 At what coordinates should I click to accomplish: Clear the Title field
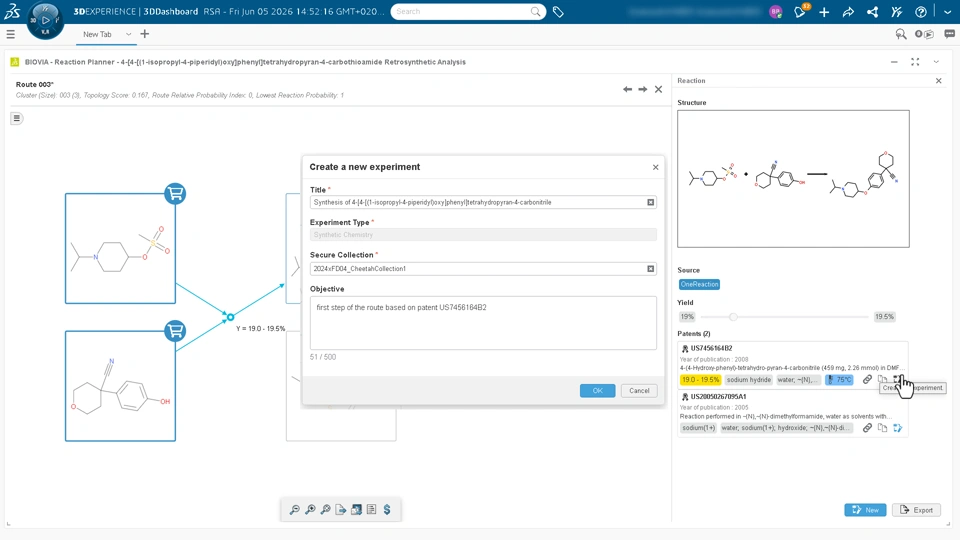point(651,202)
